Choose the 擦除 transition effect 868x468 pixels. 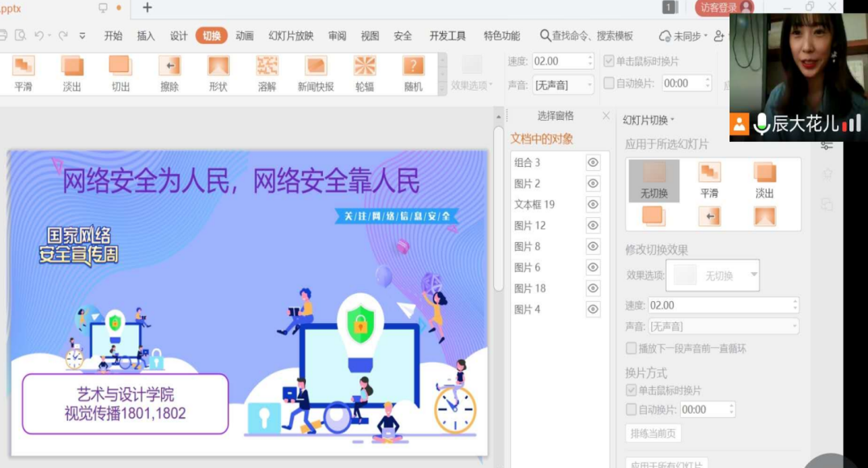[x=169, y=73]
